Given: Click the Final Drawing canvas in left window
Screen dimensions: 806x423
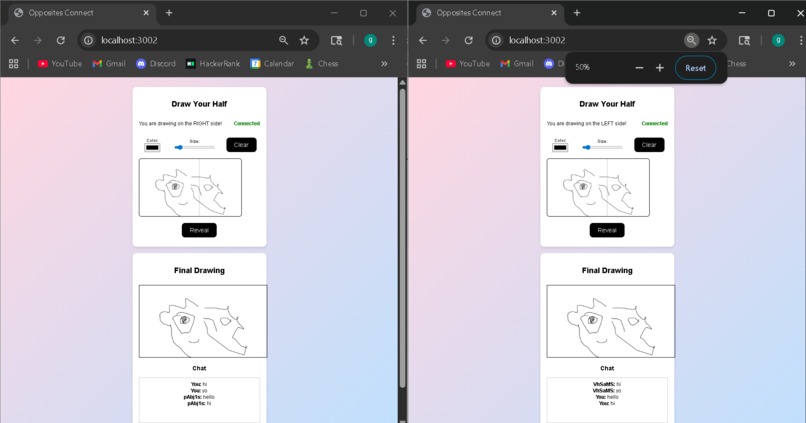Looking at the screenshot, I should tap(203, 321).
